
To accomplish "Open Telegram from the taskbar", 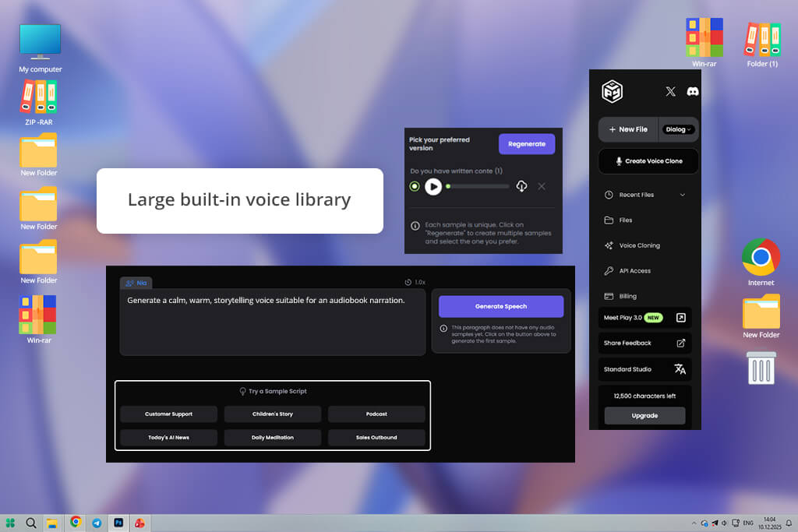I will [x=97, y=523].
